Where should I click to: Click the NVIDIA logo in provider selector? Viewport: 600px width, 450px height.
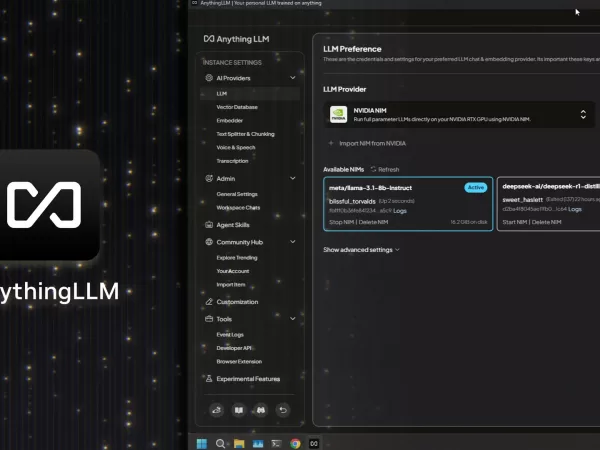[x=339, y=114]
